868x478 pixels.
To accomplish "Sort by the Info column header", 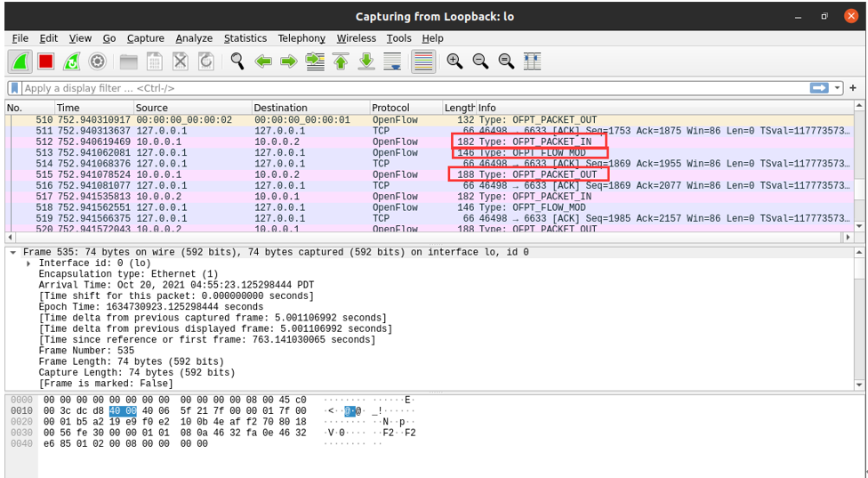I will coord(664,108).
